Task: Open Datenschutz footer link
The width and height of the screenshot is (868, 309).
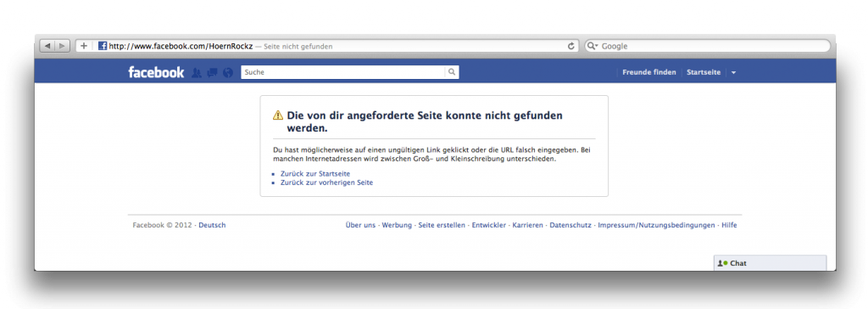Action: pos(570,225)
